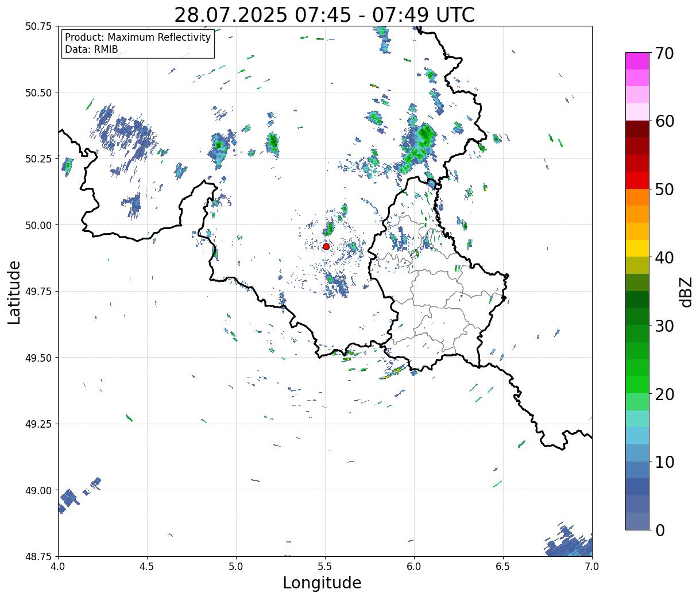Click the 4.0 longitude tick label
Viewport: 700px width, 597px height.
58,567
